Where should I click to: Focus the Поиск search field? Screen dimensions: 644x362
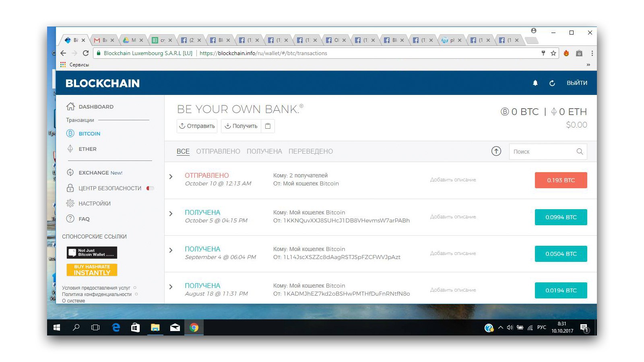tap(548, 152)
